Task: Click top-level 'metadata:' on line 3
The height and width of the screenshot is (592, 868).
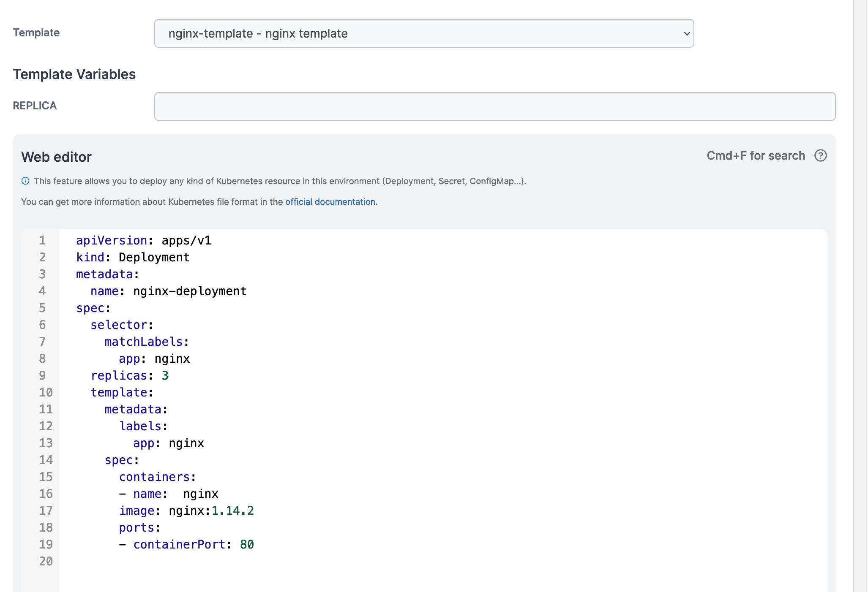Action: [107, 274]
